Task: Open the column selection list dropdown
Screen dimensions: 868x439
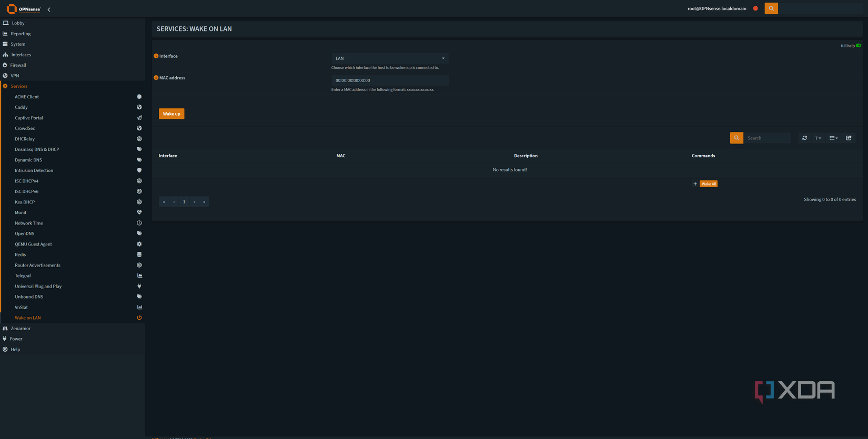Action: 834,138
